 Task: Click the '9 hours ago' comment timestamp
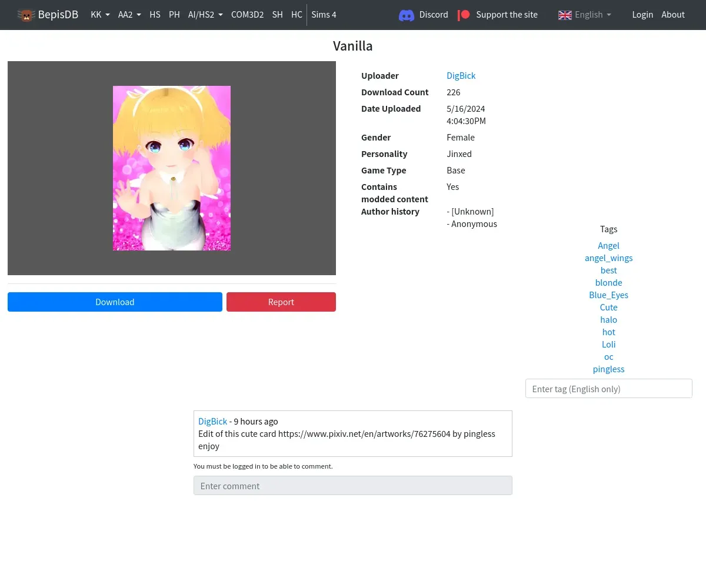pyautogui.click(x=256, y=421)
